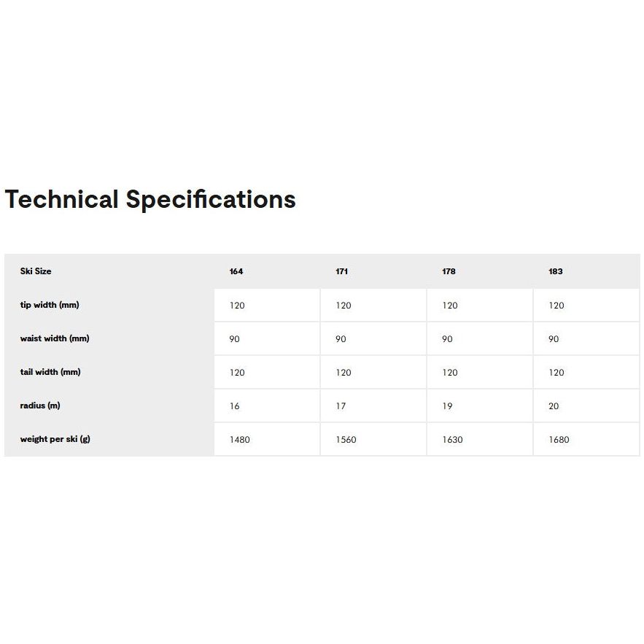
Task: Select the 171 ski size column header
Action: [342, 271]
